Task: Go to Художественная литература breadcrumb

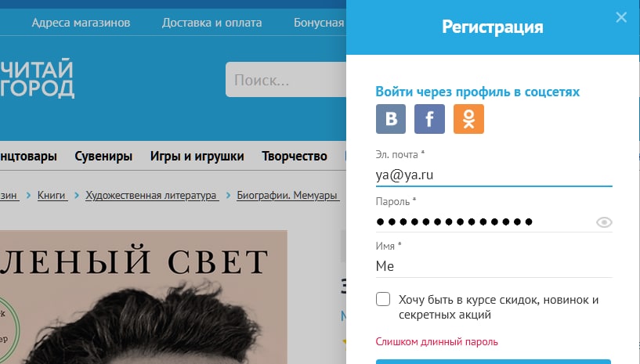Action: click(x=152, y=196)
